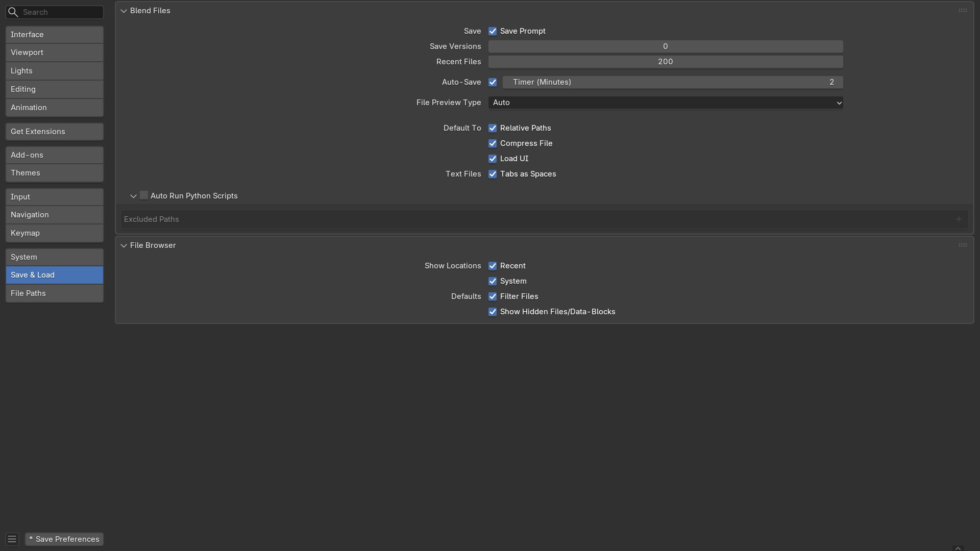Viewport: 980px width, 551px height.
Task: Toggle the Load UI checkbox
Action: click(493, 159)
